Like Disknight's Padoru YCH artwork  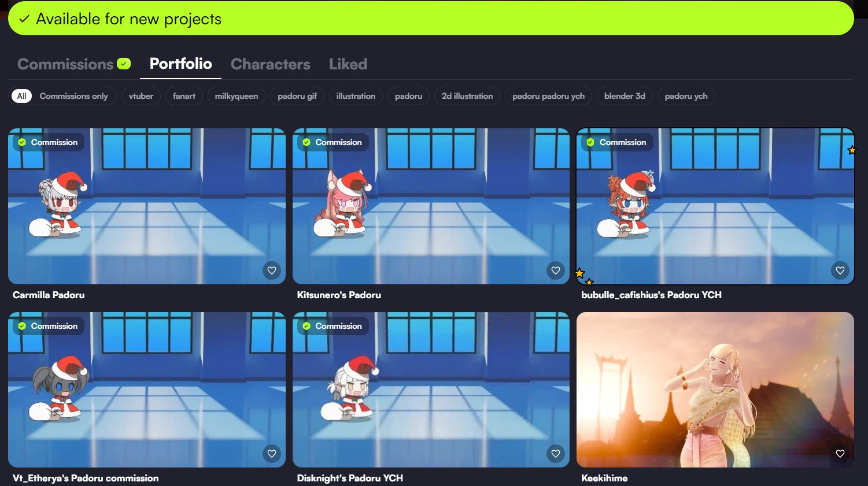click(x=555, y=454)
